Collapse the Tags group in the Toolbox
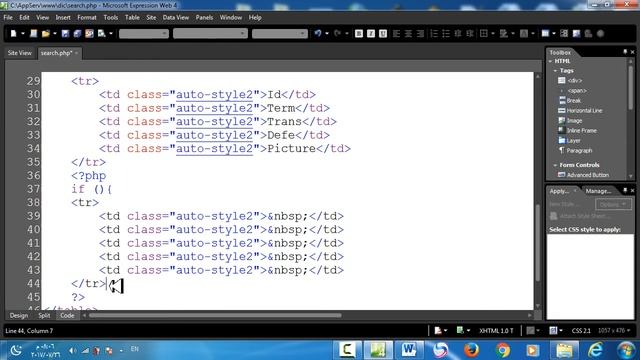This screenshot has width=640, height=360. (556, 71)
